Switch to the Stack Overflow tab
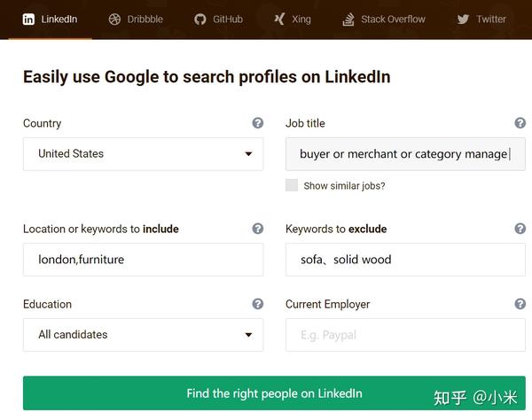This screenshot has width=532, height=420. tap(384, 19)
